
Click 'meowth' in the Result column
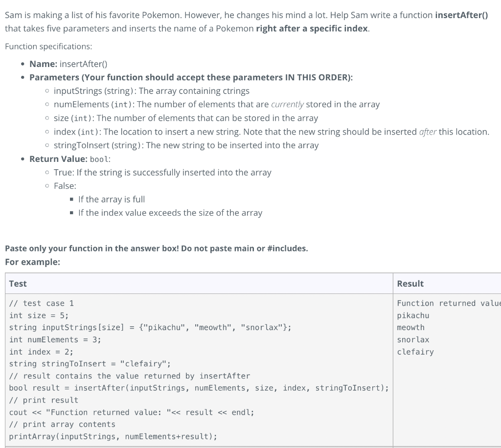coord(411,328)
